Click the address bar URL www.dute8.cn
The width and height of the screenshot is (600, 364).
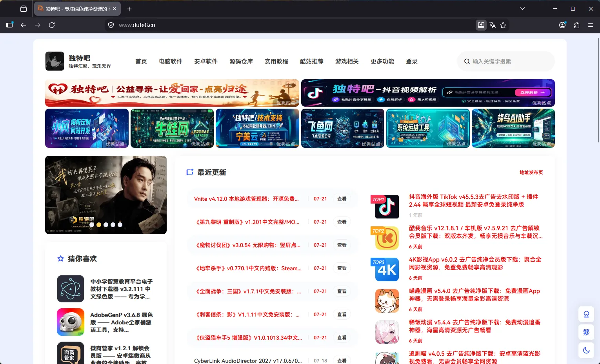(x=137, y=25)
